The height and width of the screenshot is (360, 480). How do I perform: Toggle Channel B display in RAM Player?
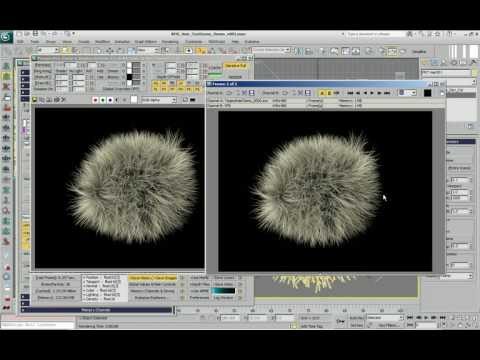(x=329, y=93)
